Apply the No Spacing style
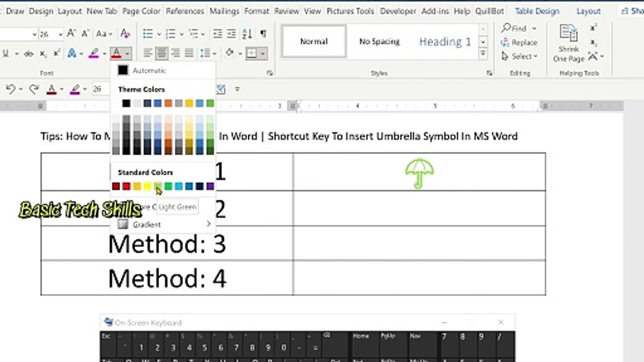Screen dimensions: 644x362 pyautogui.click(x=379, y=41)
